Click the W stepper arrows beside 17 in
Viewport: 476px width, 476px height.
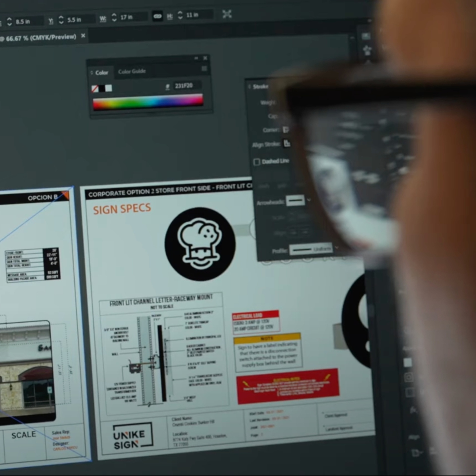pyautogui.click(x=114, y=17)
